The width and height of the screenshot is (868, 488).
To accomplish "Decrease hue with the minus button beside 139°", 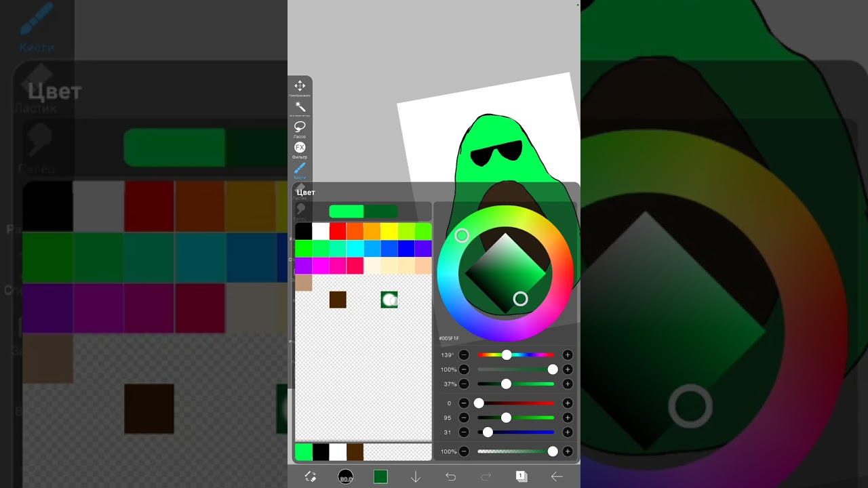I will tap(464, 355).
